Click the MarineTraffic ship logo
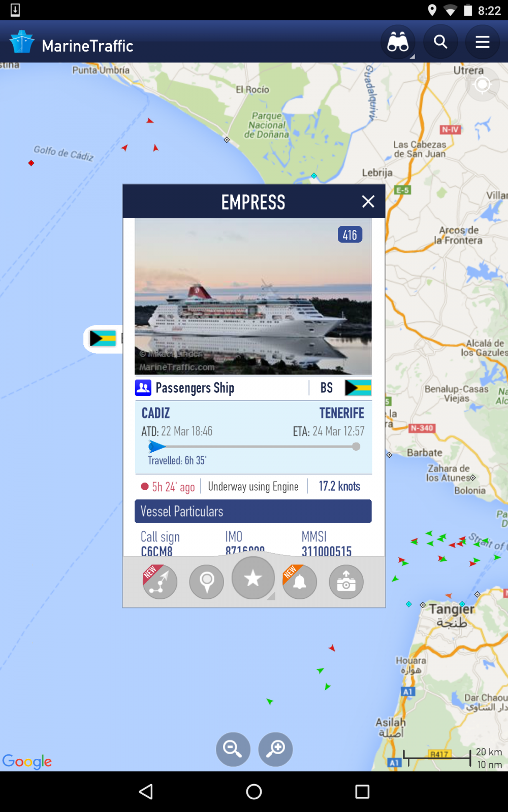508x812 pixels. 22,42
